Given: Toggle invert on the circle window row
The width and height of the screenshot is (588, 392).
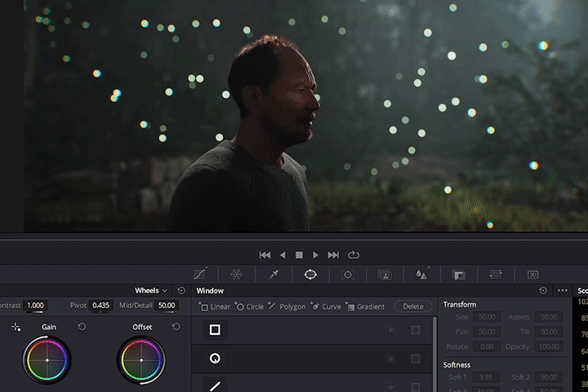Looking at the screenshot, I should pos(390,359).
